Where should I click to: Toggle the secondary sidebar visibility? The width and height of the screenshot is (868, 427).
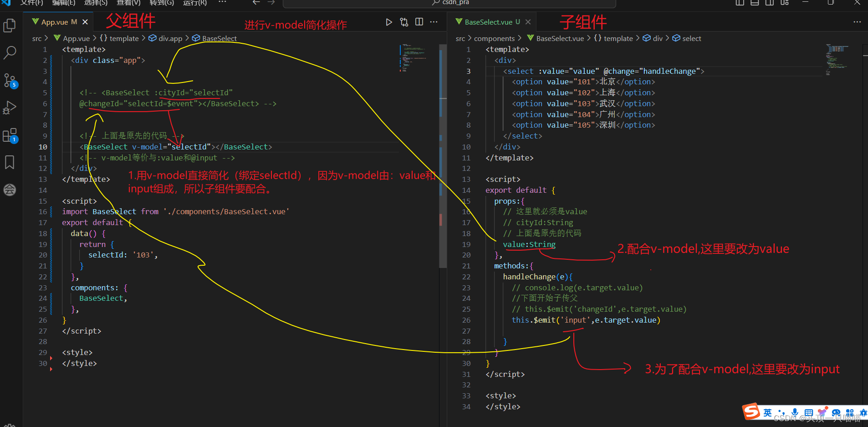(x=770, y=3)
